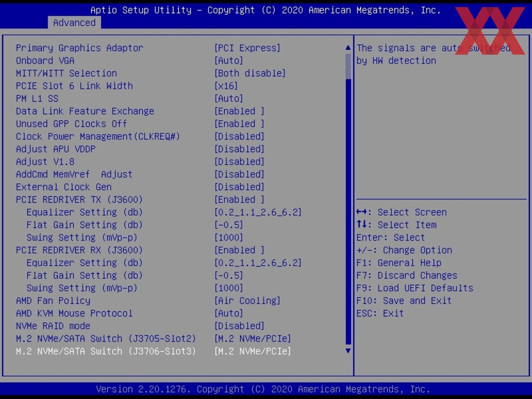Select M.2 NVMe/SATA Switch (J3705-Slot2) label
Screen dimensions: 532x399
tap(106, 338)
